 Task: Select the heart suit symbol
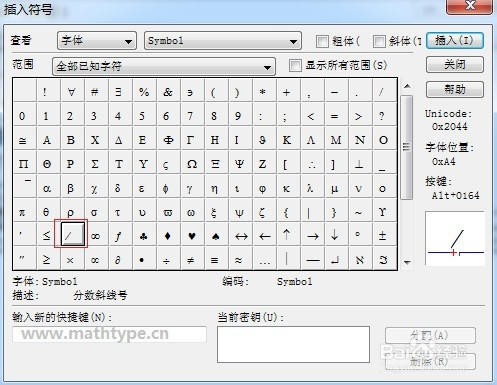[x=192, y=236]
